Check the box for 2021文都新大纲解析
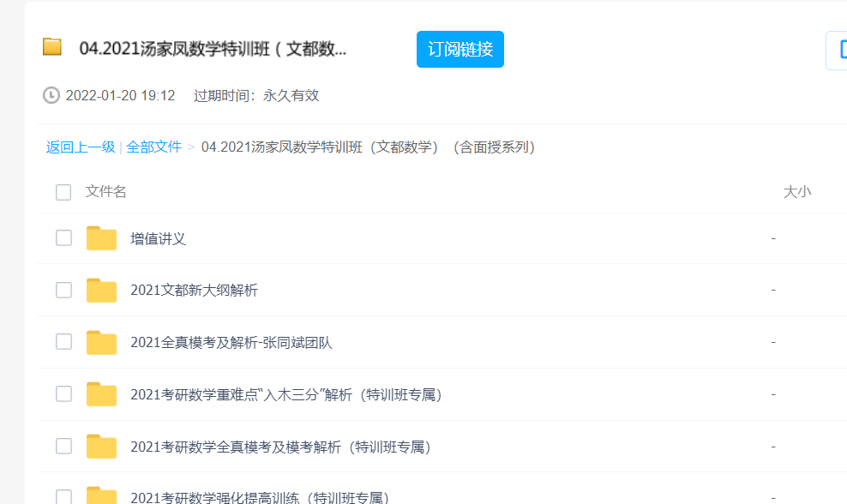Viewport: 847px width, 504px height. click(x=63, y=290)
